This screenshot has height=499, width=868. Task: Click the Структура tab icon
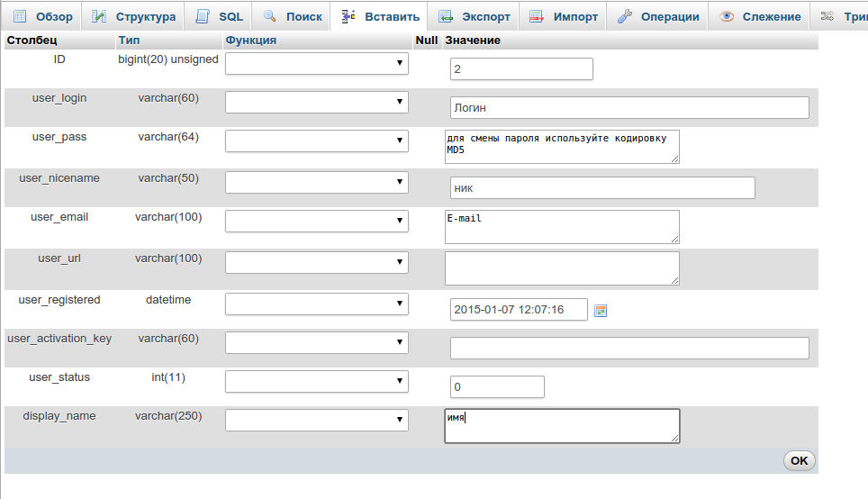[x=99, y=16]
